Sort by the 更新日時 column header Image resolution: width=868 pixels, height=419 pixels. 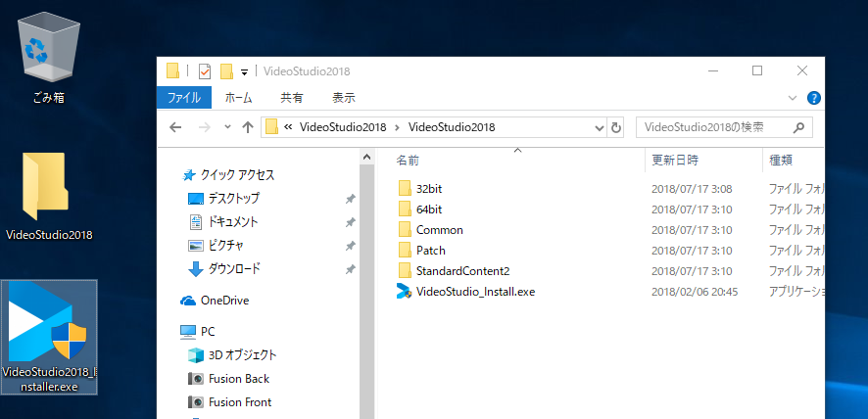pos(675,161)
